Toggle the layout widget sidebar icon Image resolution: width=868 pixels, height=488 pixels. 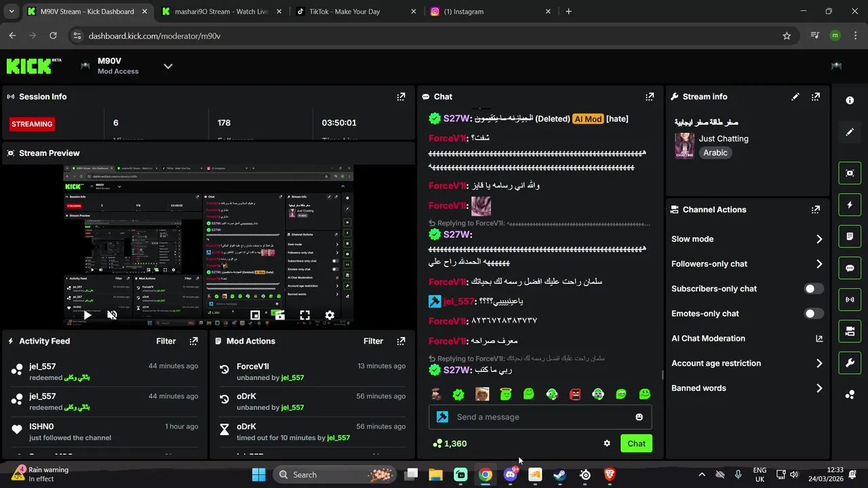click(850, 331)
